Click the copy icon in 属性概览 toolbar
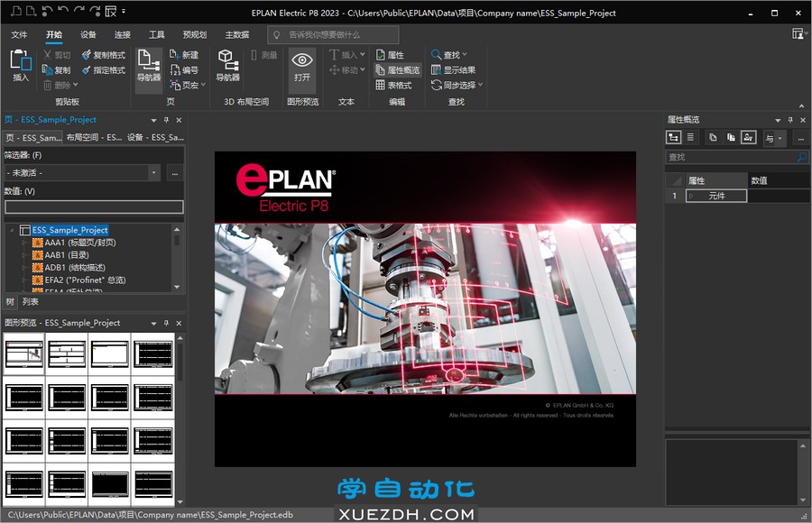This screenshot has height=523, width=812. point(713,138)
